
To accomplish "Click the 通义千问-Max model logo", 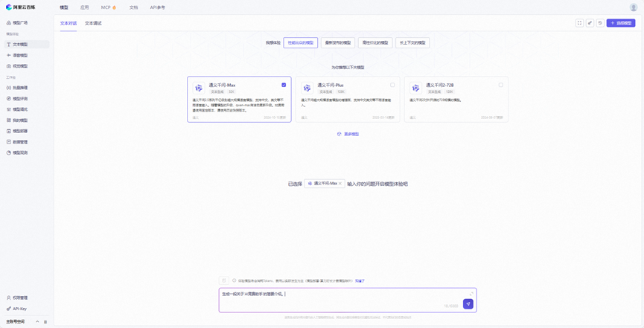I will [199, 88].
